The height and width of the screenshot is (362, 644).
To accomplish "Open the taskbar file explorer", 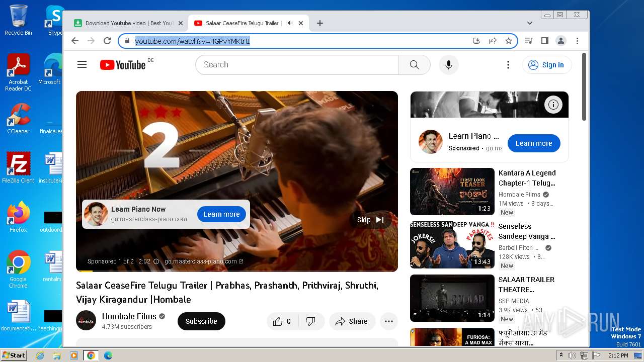I will [57, 355].
